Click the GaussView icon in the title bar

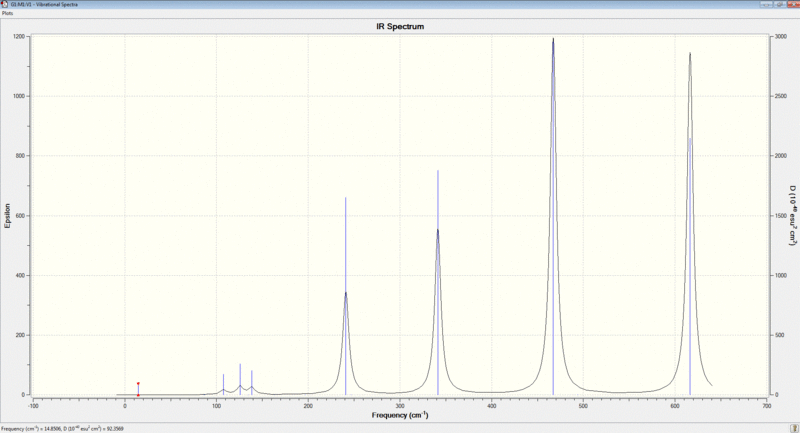(5, 4)
